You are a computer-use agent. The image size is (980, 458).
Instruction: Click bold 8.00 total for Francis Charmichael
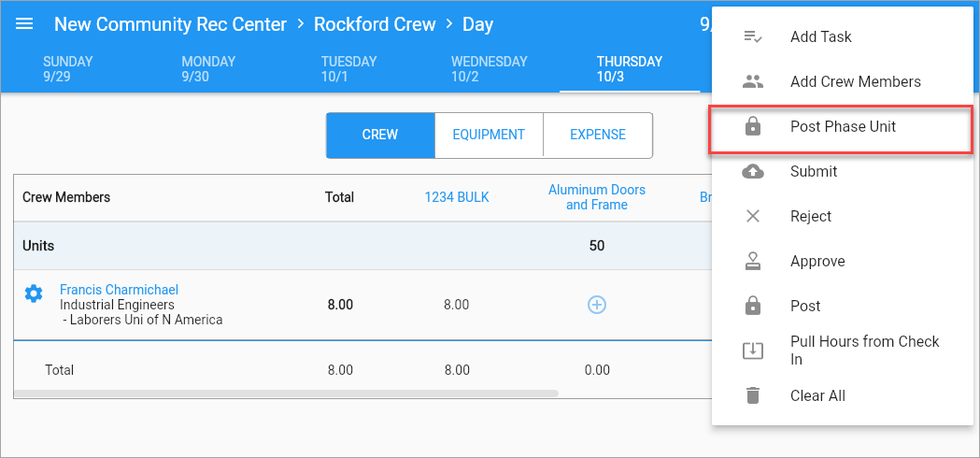click(340, 306)
